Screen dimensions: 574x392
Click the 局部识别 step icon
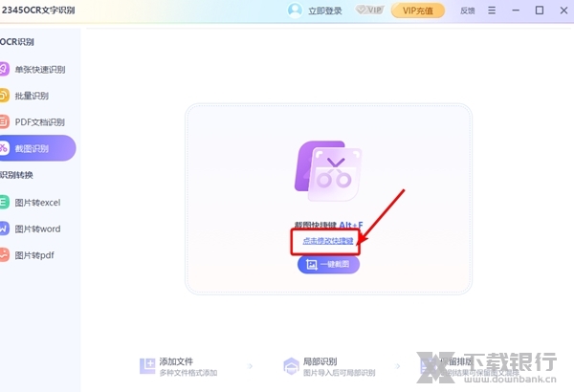[292, 366]
